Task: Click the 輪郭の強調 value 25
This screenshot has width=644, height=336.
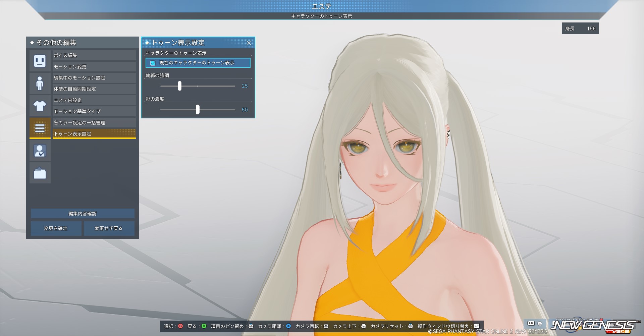Action: tap(245, 86)
